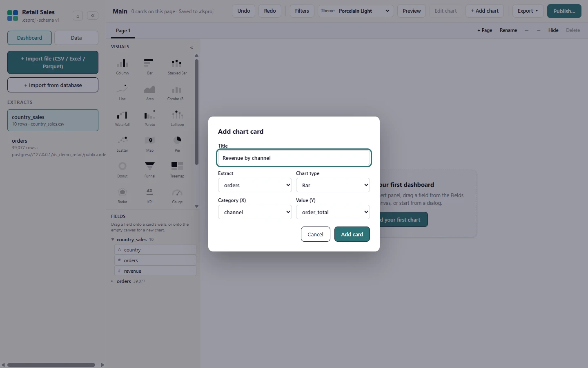Select the KPI visual

coord(150,195)
